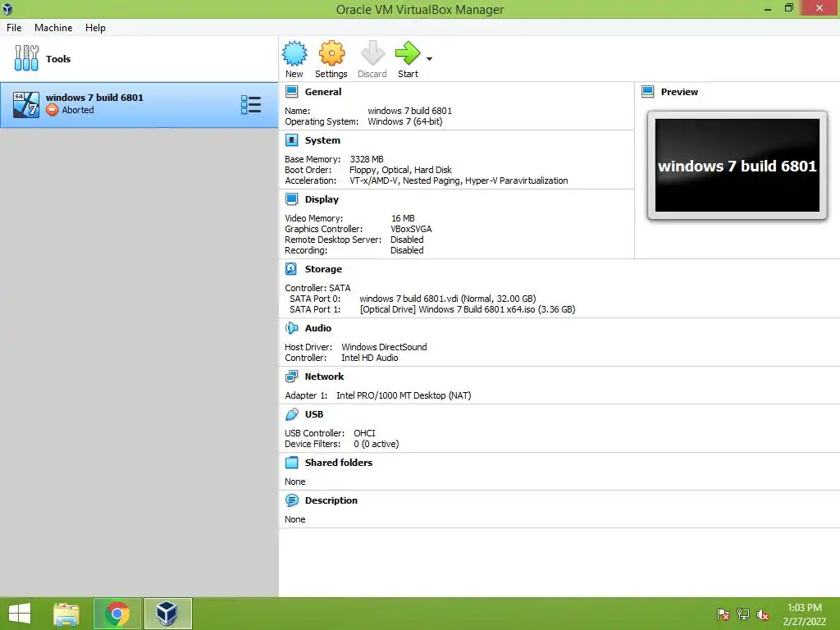Open the Settings gear icon
The height and width of the screenshot is (630, 840).
(x=331, y=53)
